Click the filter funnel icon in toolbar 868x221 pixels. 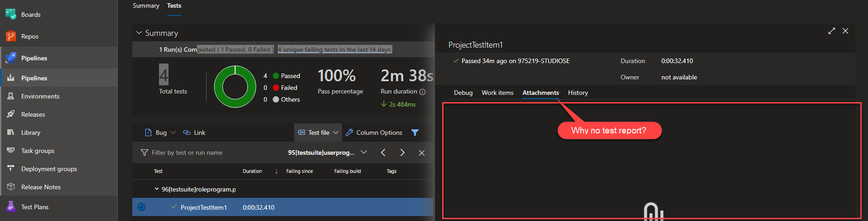415,133
